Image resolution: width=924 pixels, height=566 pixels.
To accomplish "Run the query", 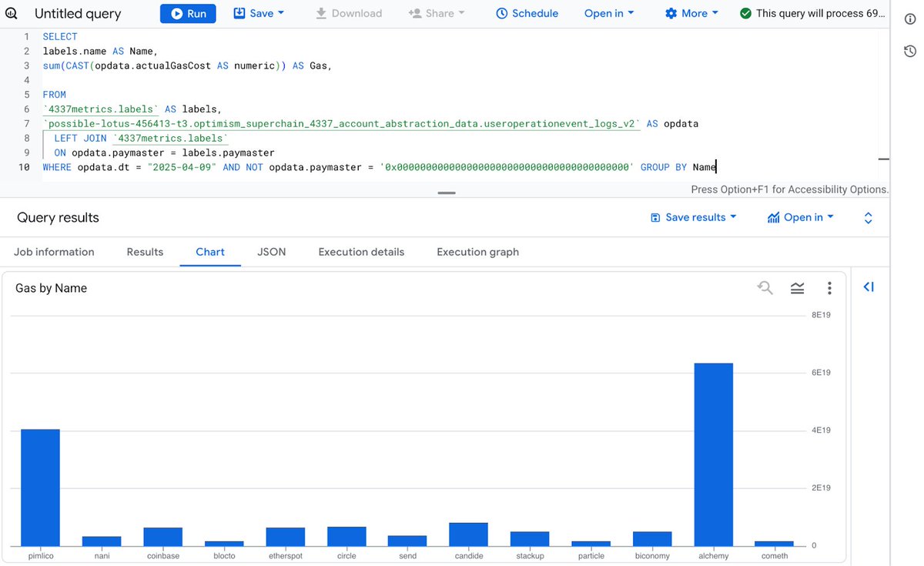I will click(x=188, y=13).
